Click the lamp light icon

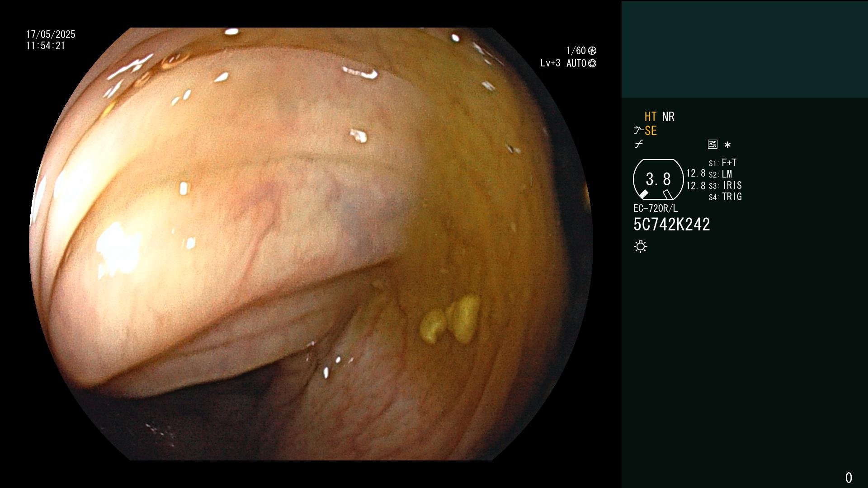coord(641,247)
